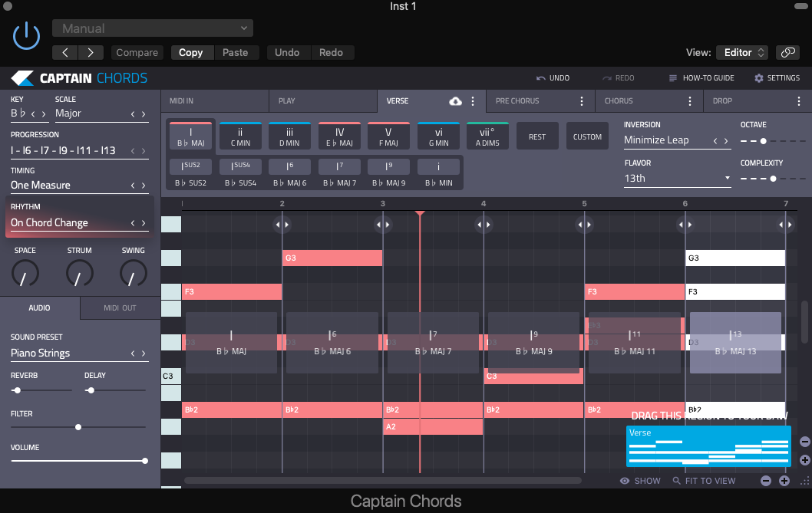Image resolution: width=812 pixels, height=513 pixels.
Task: Select the IV Eb MAJ chord pad
Action: click(339, 136)
